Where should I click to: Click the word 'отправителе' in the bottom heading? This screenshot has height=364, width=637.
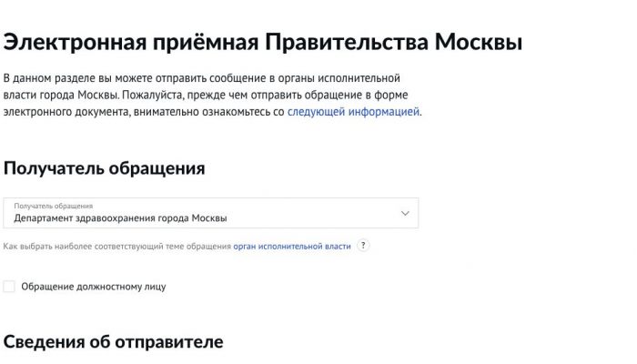pos(173,342)
